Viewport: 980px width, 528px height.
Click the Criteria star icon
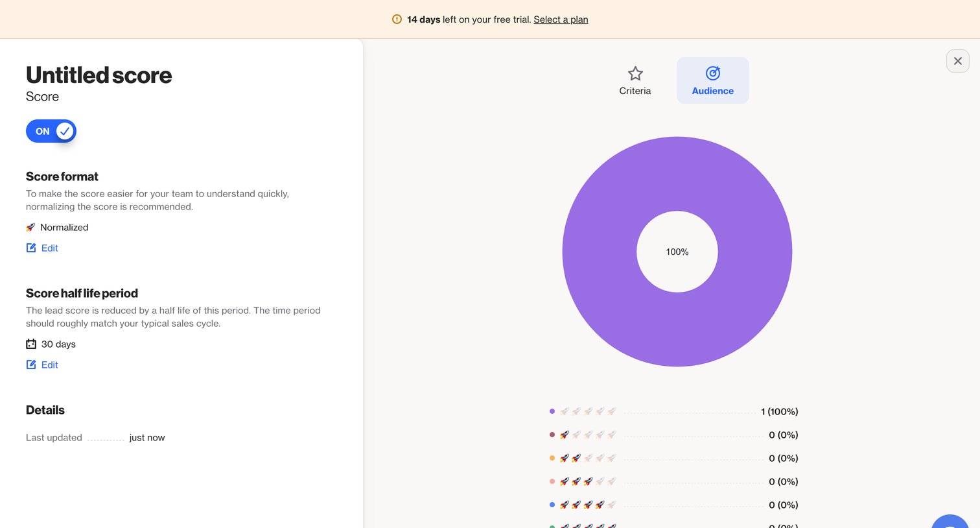tap(635, 73)
